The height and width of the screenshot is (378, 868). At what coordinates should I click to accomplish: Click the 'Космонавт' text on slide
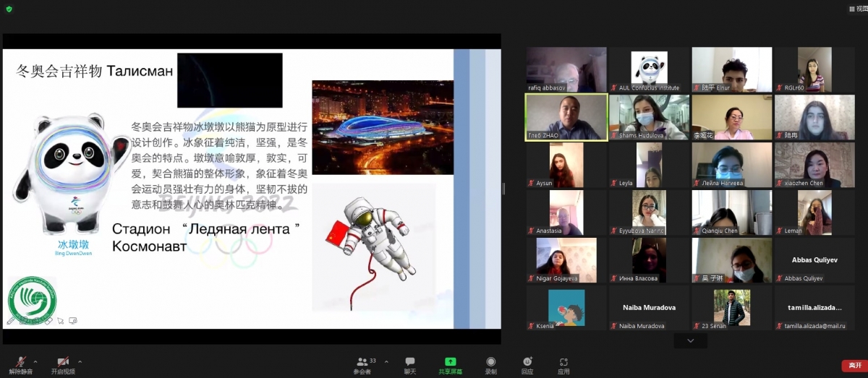click(150, 246)
